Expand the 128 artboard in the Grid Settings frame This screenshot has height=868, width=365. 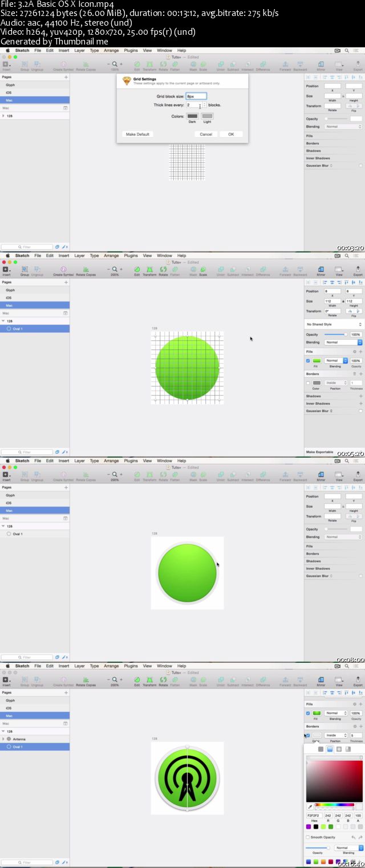pos(3,116)
